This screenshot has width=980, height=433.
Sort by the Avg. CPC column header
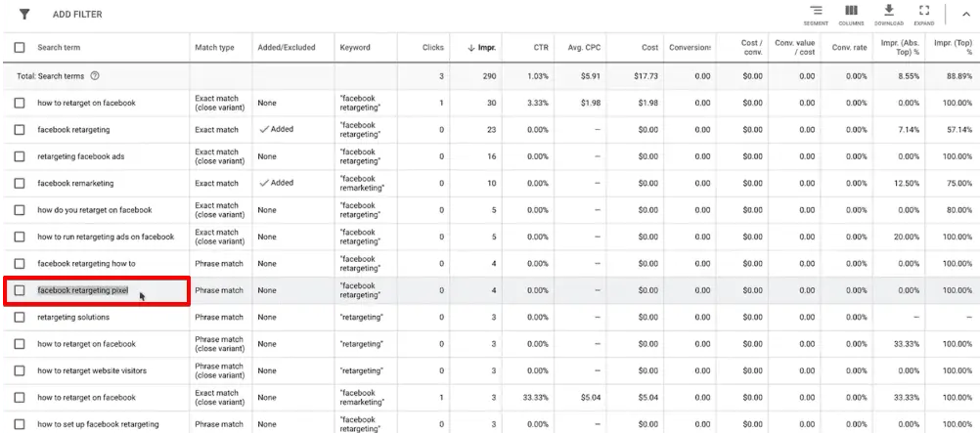[584, 47]
